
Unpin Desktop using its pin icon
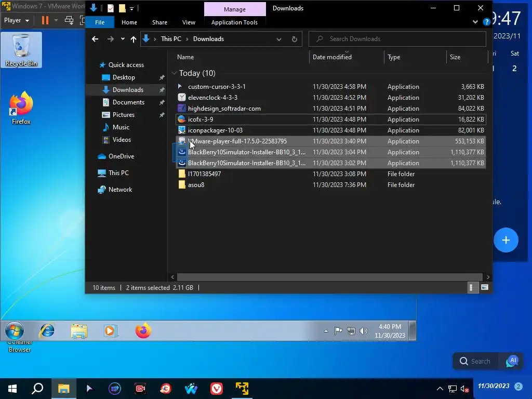pyautogui.click(x=162, y=77)
